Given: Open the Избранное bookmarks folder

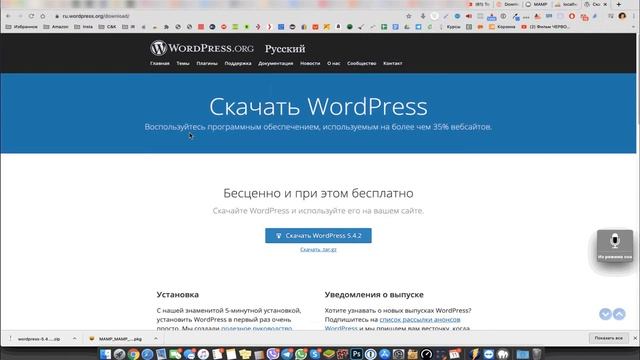Looking at the screenshot, I should click(x=21, y=27).
